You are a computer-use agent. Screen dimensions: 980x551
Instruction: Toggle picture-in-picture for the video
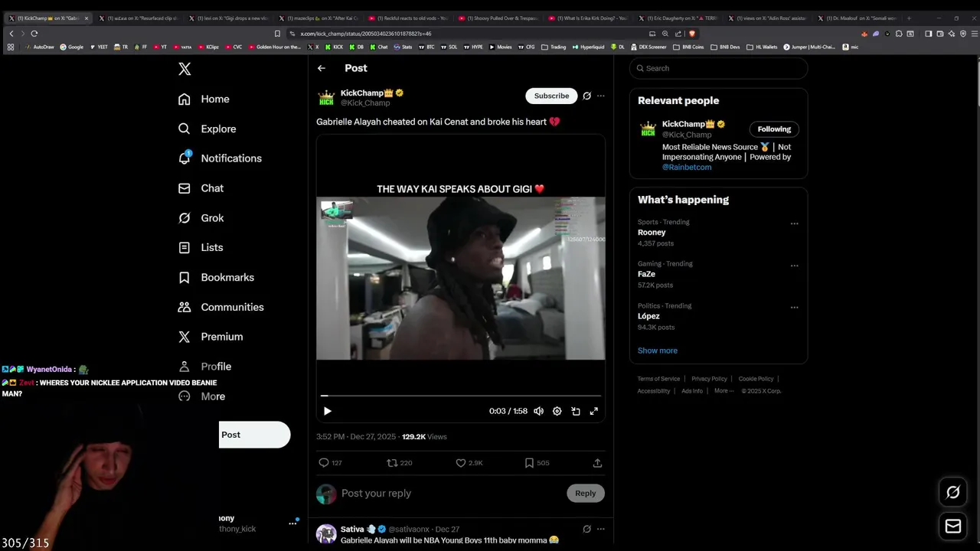[x=576, y=411]
